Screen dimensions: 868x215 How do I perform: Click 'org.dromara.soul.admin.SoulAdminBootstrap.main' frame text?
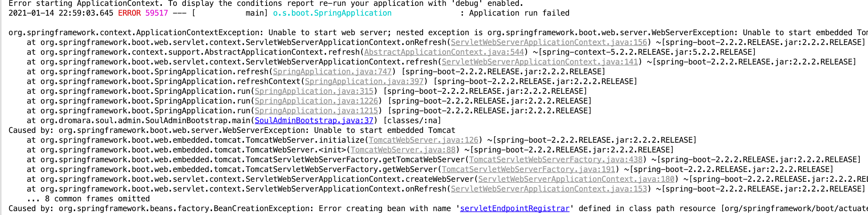point(146,121)
